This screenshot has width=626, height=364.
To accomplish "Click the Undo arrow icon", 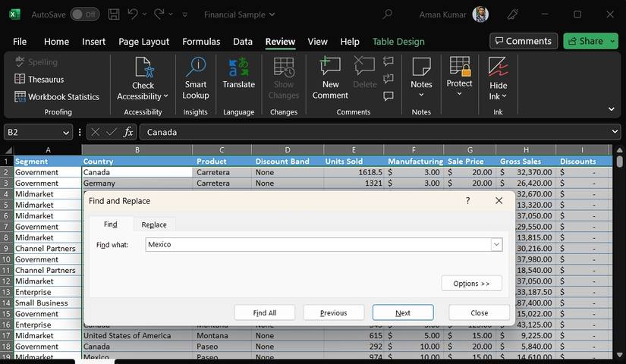I will (133, 14).
